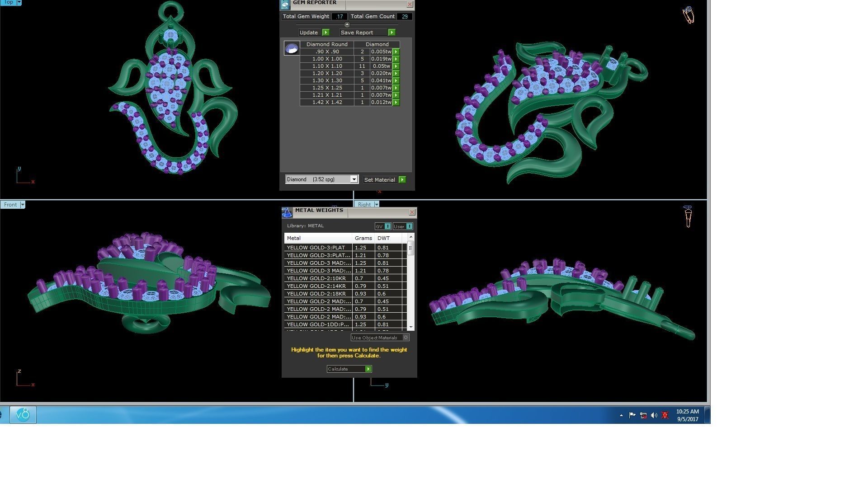This screenshot has width=868, height=488.
Task: Click green arrow for 1.10 X 1.10 row
Action: click(x=396, y=66)
